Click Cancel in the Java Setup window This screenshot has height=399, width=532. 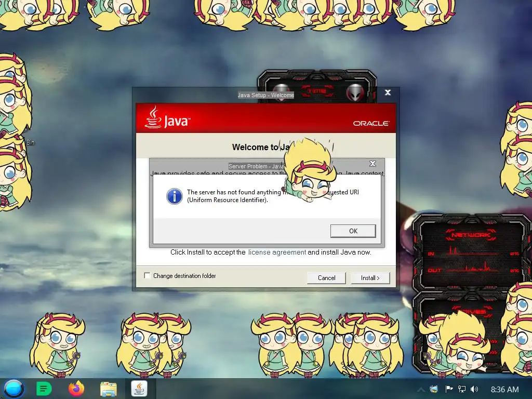(326, 278)
